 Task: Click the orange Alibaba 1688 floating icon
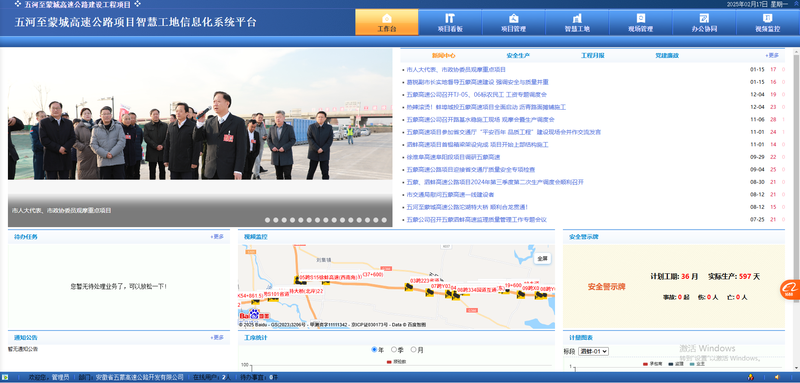tap(790, 290)
